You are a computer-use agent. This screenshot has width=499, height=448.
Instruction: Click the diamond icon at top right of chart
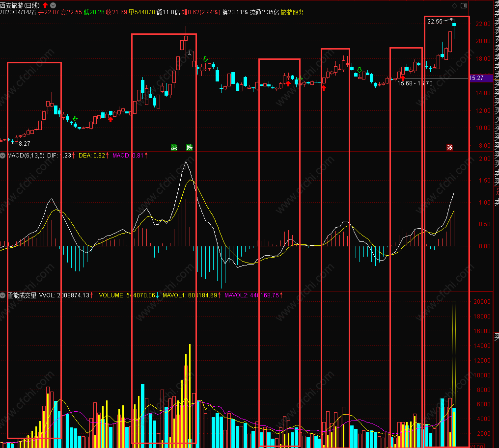coord(454,5)
